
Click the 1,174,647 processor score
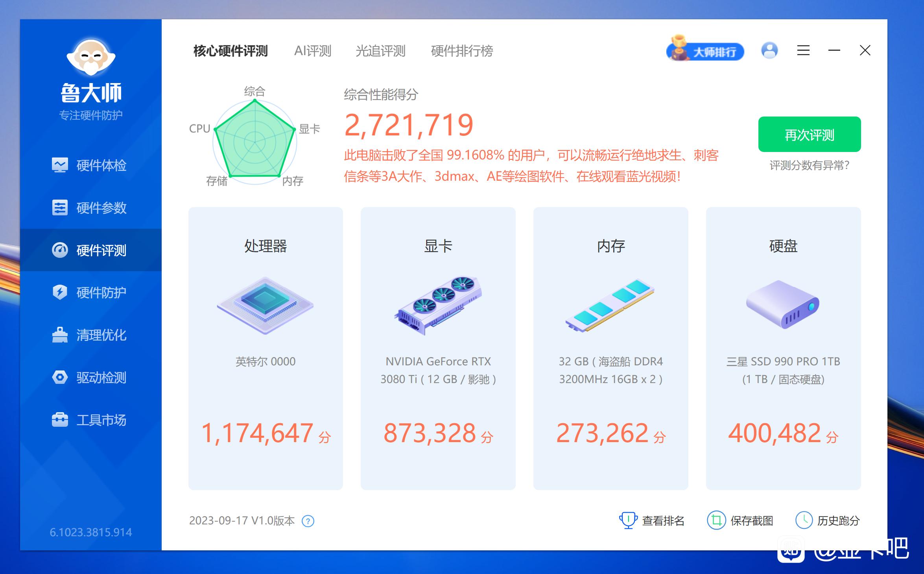pos(257,433)
